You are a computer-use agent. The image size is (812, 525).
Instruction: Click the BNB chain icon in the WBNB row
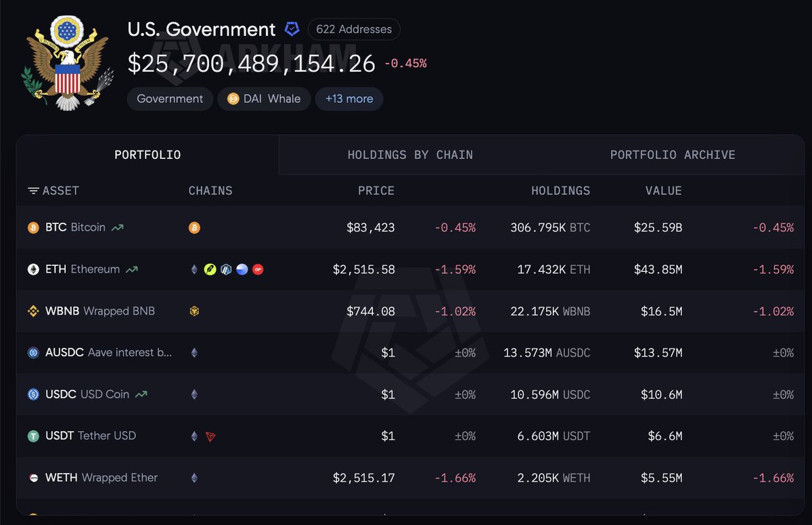pos(194,311)
